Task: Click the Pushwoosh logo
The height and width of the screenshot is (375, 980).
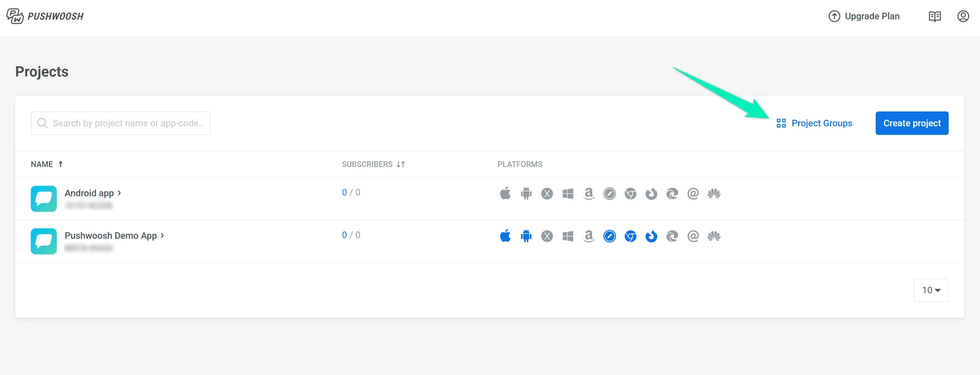Action: (x=45, y=16)
